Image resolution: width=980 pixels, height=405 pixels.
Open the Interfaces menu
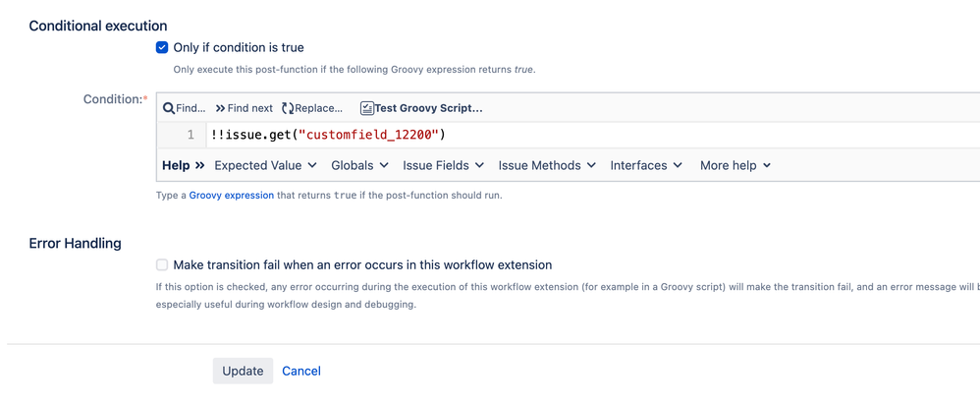(646, 165)
